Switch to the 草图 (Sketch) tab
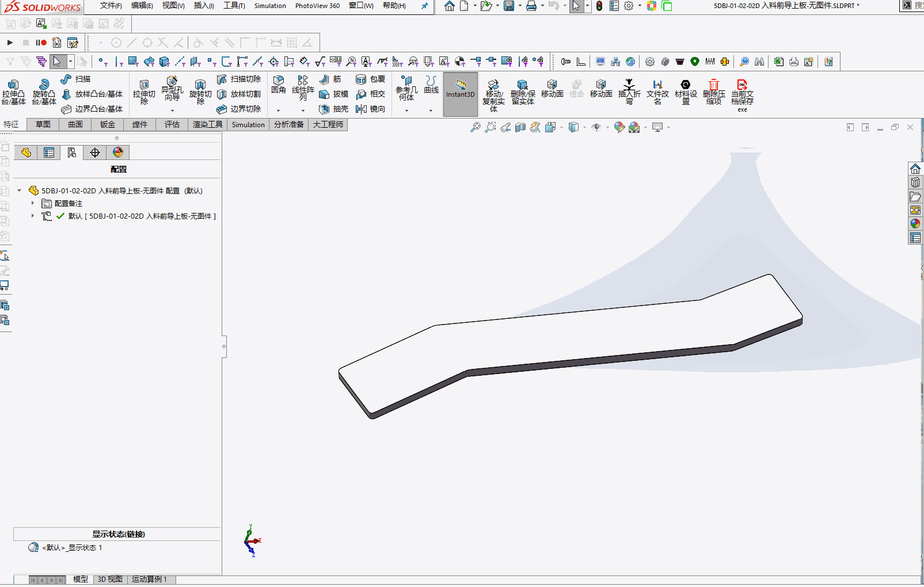The height and width of the screenshot is (587, 924). pos(43,124)
